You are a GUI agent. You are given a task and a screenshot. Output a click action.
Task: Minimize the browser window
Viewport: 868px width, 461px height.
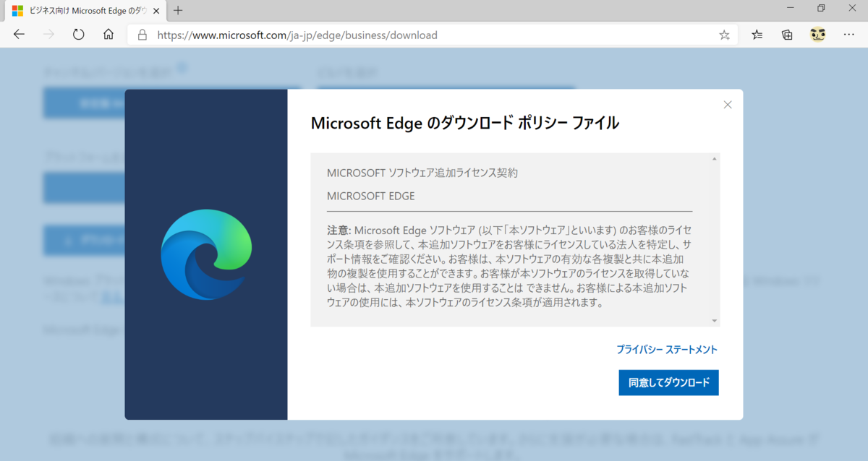tap(791, 9)
